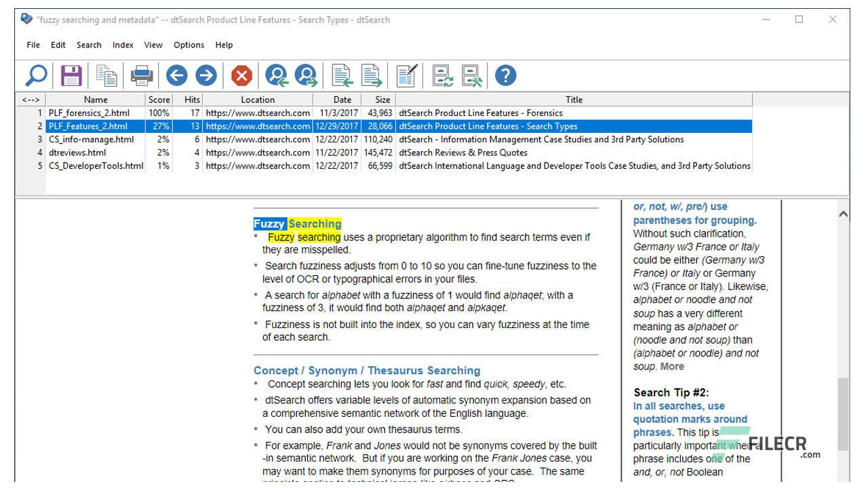Select result CS_info-manage.html

(x=91, y=140)
